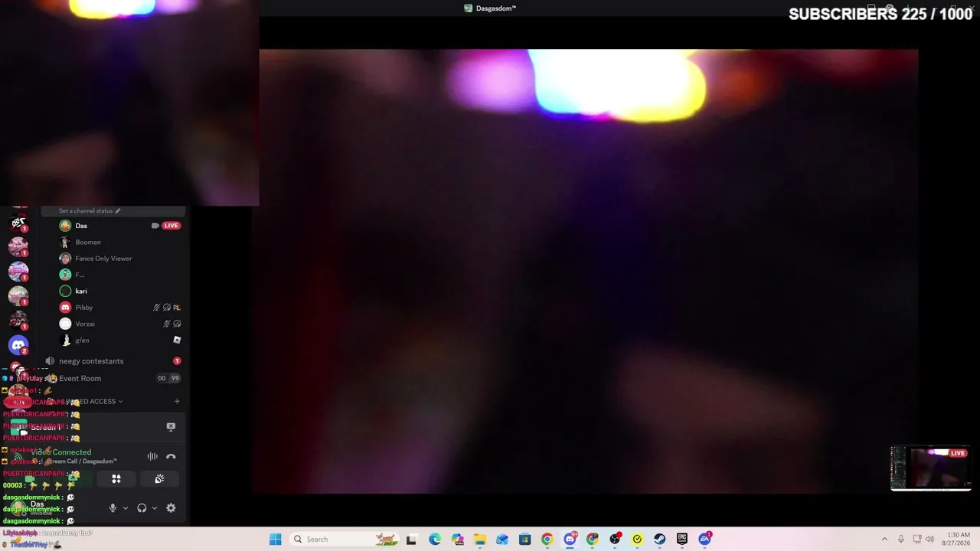
Task: Open the volume control in system tray
Action: pyautogui.click(x=931, y=540)
